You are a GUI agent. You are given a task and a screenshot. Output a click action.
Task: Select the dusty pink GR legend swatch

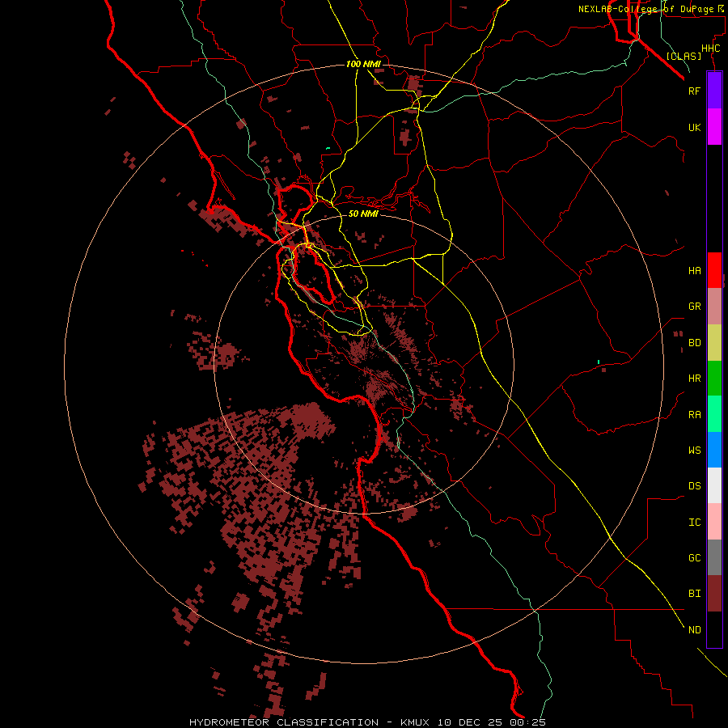click(x=714, y=307)
